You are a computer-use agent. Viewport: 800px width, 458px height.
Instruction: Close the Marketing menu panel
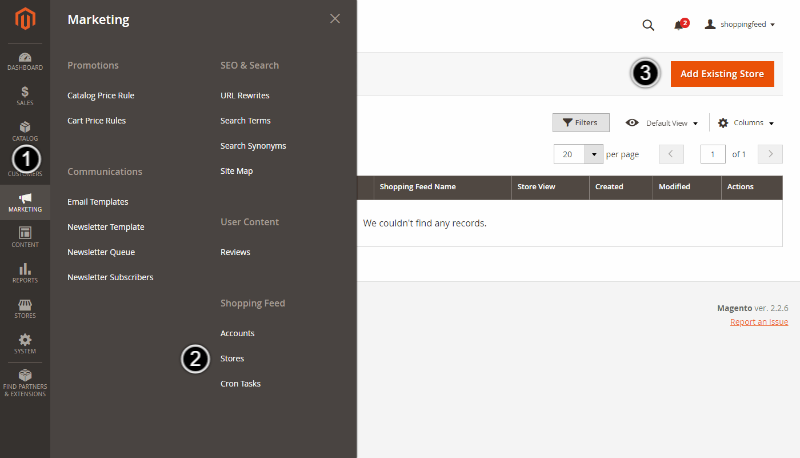335,19
